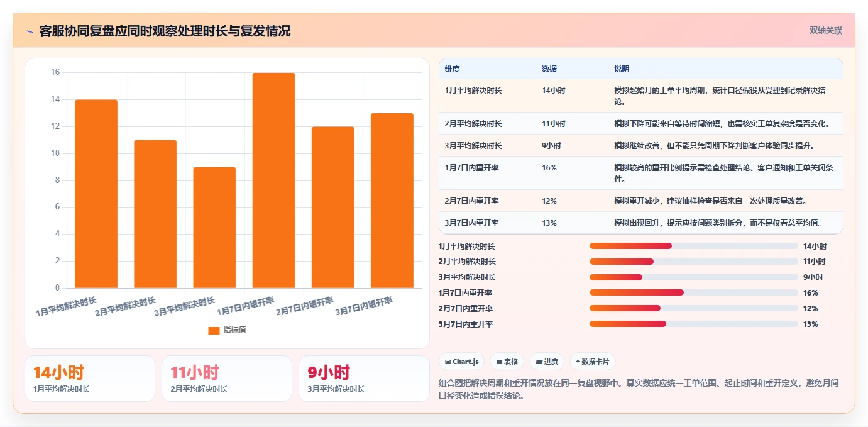Select the 数据卡片 tag chip
This screenshot has height=427, width=868.
tap(592, 362)
